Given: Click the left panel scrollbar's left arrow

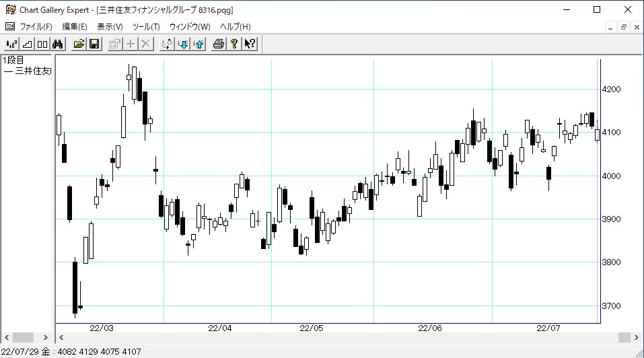Looking at the screenshot, I should pyautogui.click(x=6, y=337).
